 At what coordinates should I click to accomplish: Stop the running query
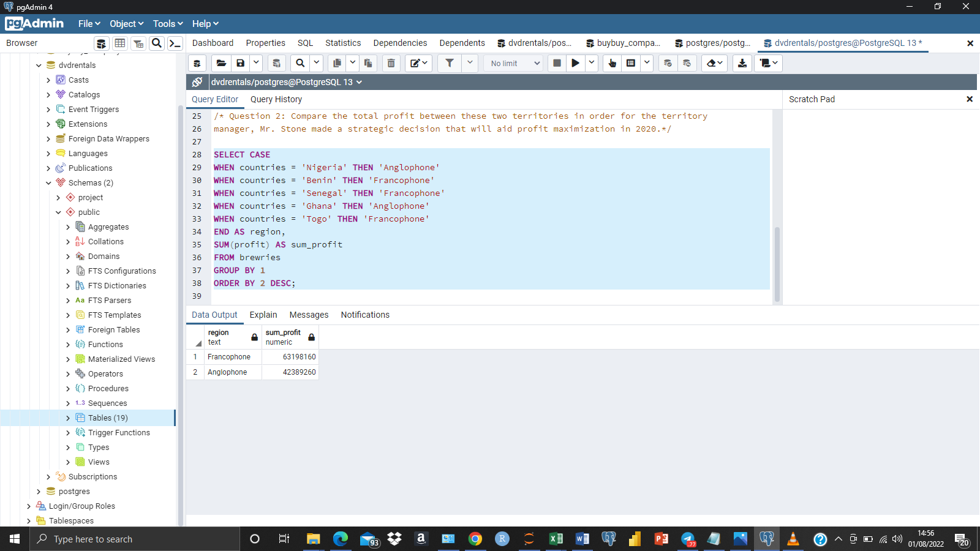click(x=556, y=63)
